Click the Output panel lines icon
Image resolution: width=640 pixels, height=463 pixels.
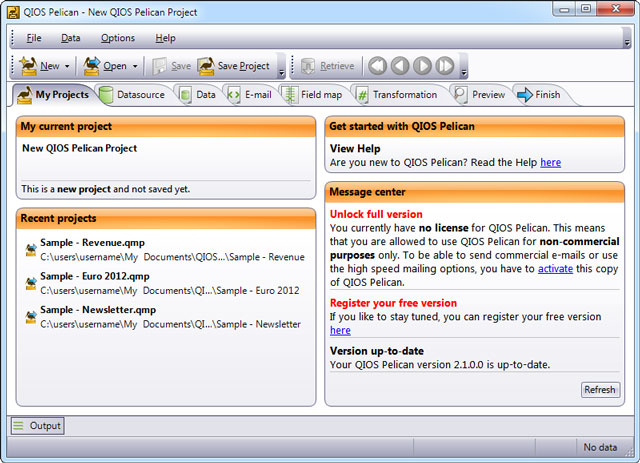[x=18, y=426]
